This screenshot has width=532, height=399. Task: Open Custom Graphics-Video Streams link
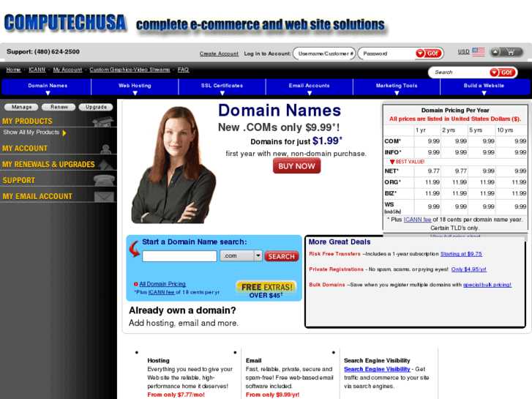[130, 70]
